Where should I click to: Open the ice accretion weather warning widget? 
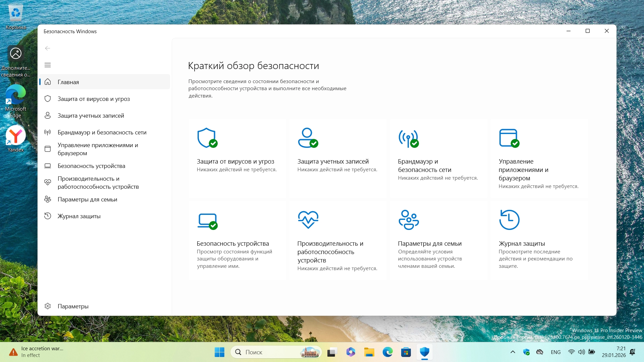click(x=37, y=352)
